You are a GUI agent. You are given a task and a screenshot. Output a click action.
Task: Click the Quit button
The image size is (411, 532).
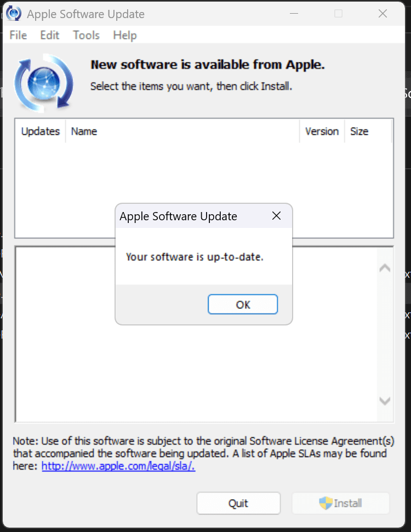238,503
